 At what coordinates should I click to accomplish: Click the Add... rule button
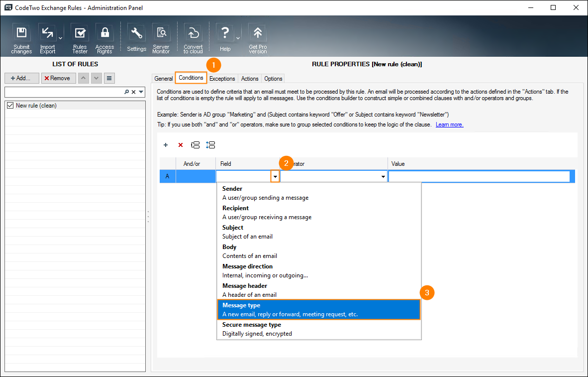22,78
